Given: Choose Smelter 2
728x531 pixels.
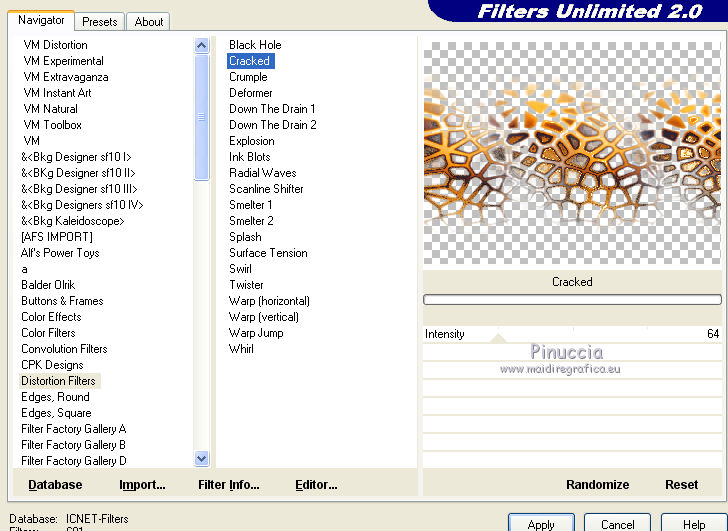Looking at the screenshot, I should point(251,221).
